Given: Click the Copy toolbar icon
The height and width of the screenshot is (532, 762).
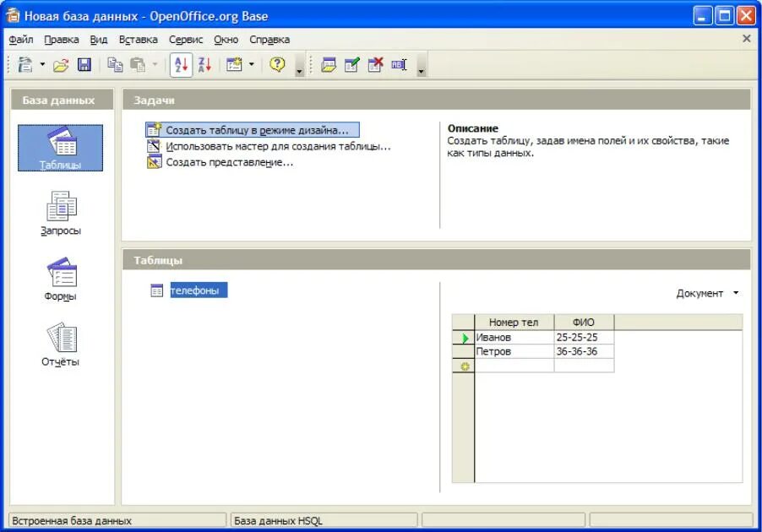Looking at the screenshot, I should 115,65.
